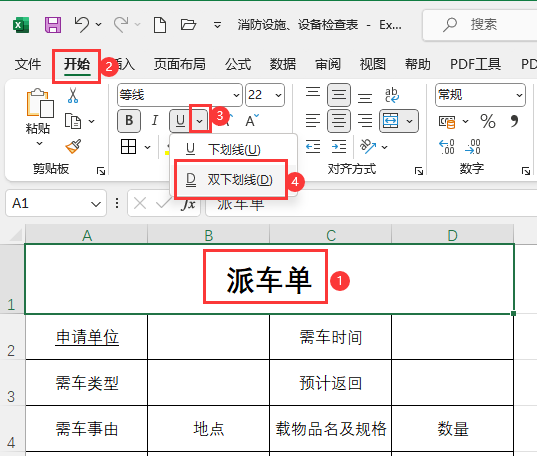Viewport: 537px width, 456px height.
Task: Open 对齐方式 dialog launcher
Action: coord(419,171)
